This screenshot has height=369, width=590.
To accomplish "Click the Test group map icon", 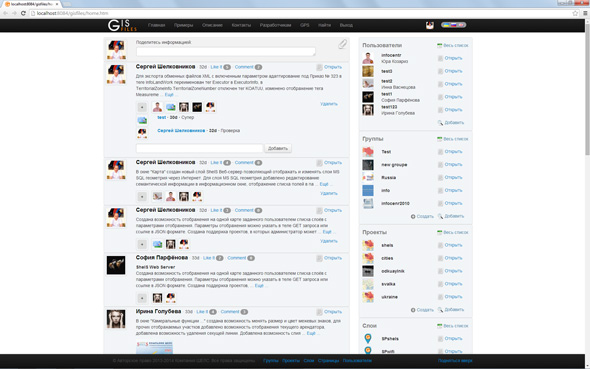I will tap(368, 152).
